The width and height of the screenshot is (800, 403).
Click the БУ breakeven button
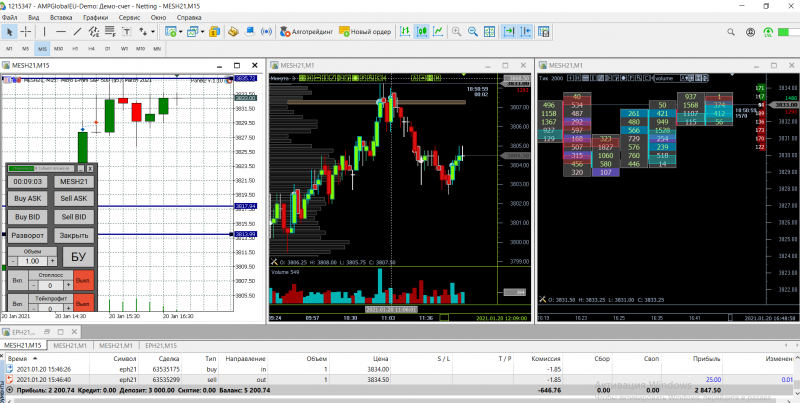click(78, 257)
